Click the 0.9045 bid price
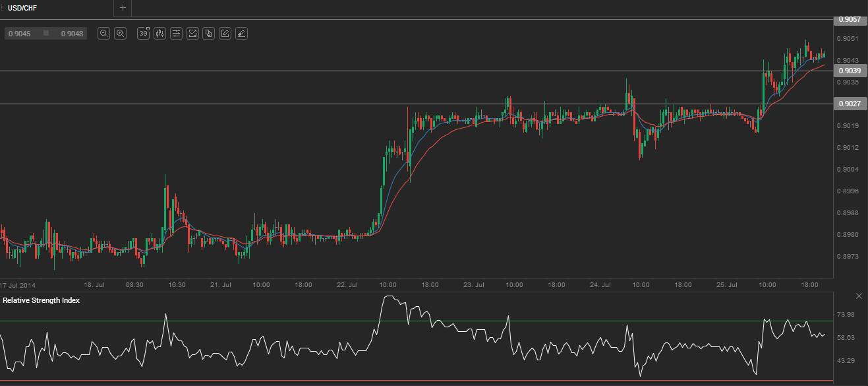The width and height of the screenshot is (868, 386). pyautogui.click(x=18, y=33)
